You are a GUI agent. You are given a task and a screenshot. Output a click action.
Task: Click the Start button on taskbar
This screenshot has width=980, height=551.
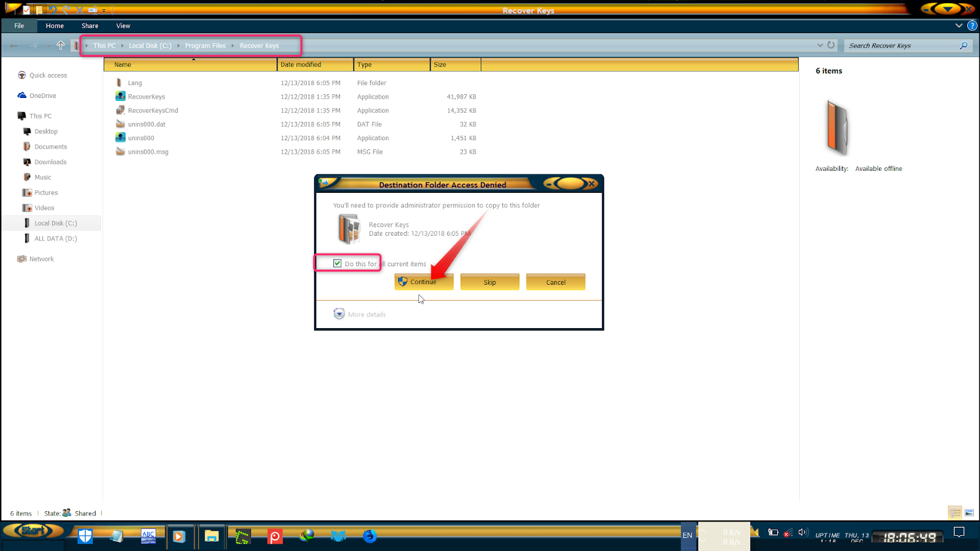tap(34, 531)
